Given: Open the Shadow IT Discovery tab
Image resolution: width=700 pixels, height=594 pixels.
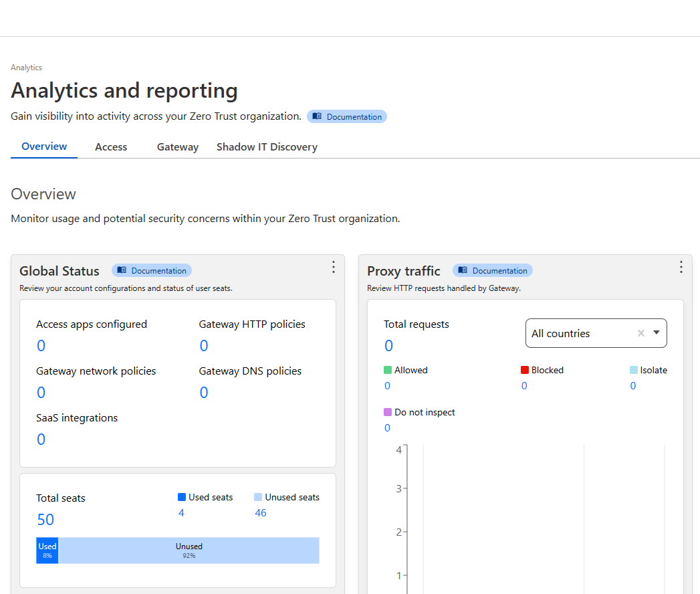Looking at the screenshot, I should coord(267,147).
